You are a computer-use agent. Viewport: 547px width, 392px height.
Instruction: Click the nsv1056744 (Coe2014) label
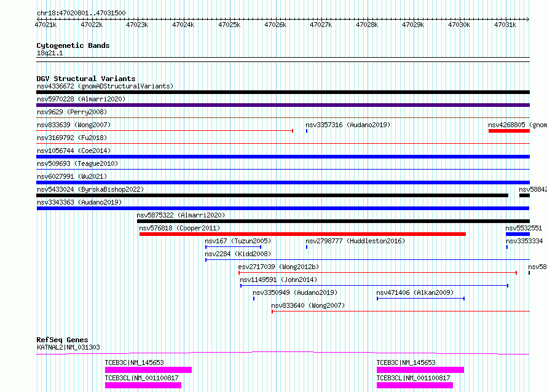(74, 151)
